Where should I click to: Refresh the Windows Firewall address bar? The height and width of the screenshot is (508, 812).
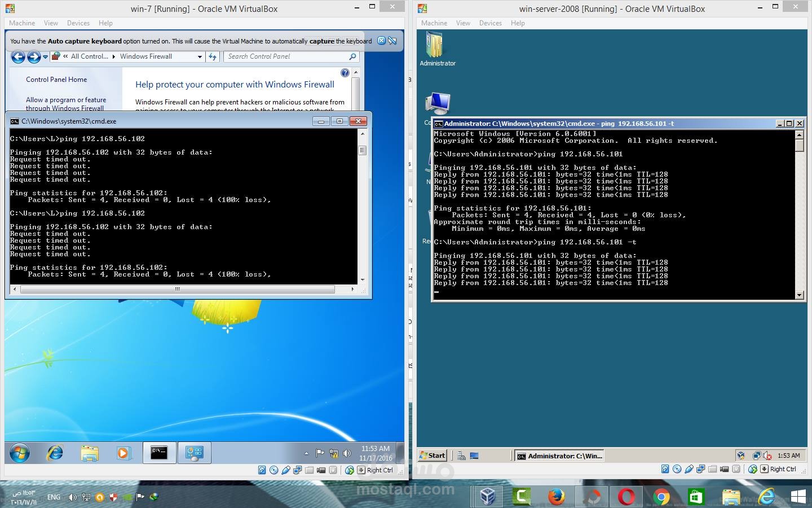click(213, 56)
